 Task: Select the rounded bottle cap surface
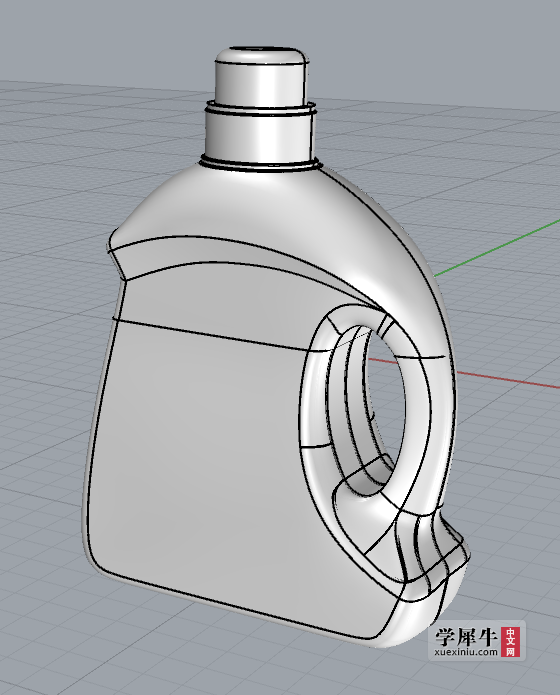pos(262,75)
